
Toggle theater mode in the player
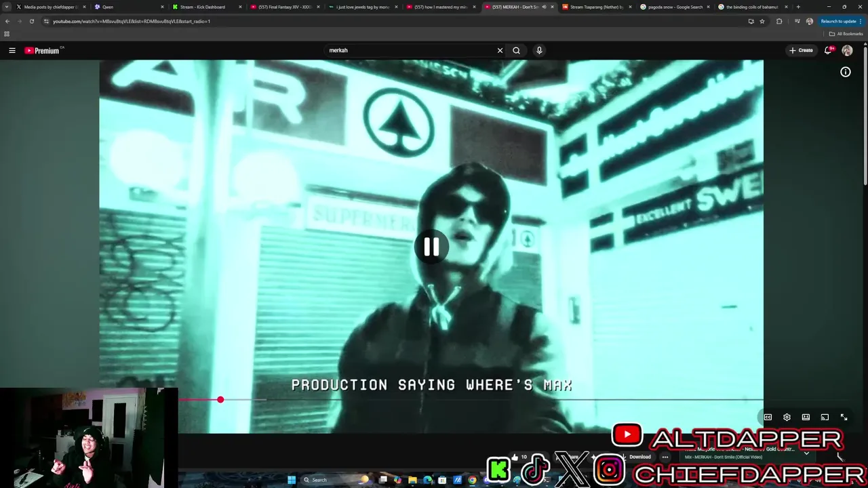tap(806, 418)
